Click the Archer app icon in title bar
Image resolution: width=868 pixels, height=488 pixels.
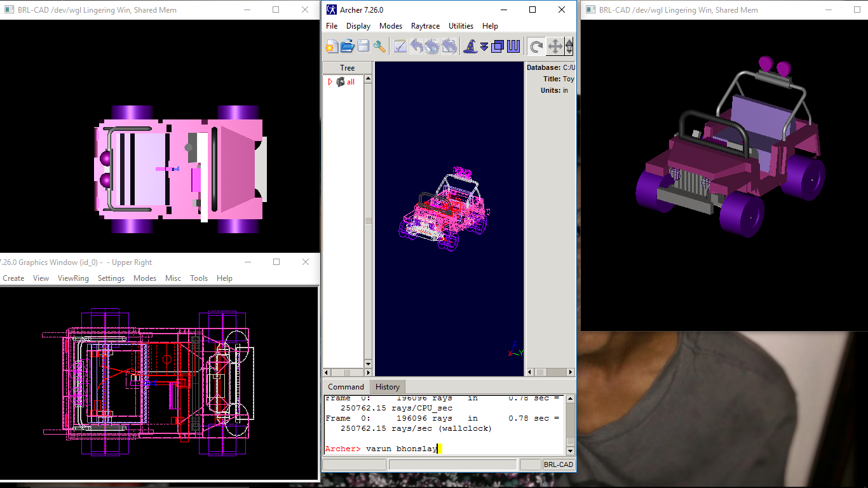pyautogui.click(x=332, y=10)
